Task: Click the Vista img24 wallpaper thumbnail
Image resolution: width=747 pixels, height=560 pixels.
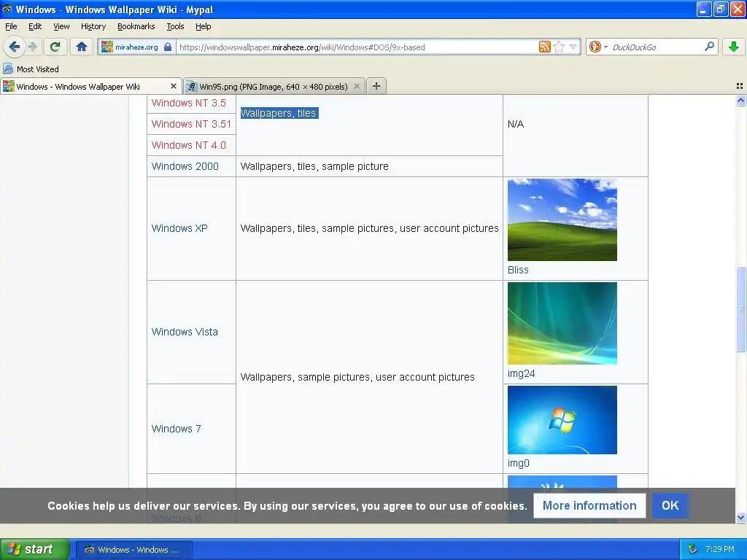Action: pos(562,323)
